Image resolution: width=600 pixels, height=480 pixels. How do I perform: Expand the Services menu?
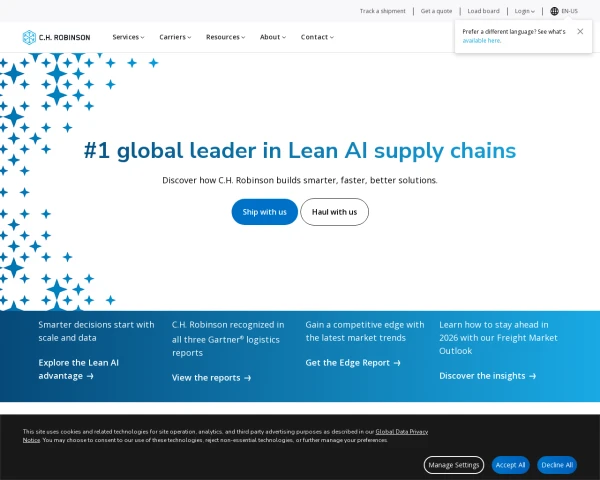pyautogui.click(x=128, y=37)
